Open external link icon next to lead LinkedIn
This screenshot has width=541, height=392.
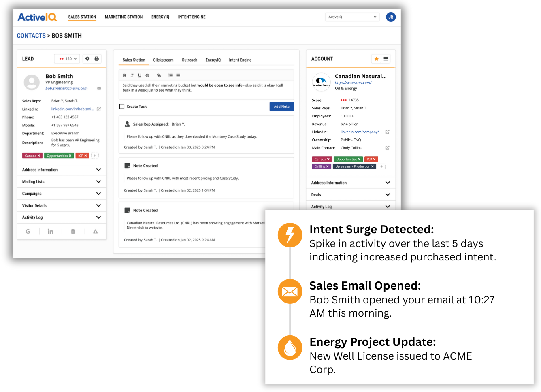(99, 109)
